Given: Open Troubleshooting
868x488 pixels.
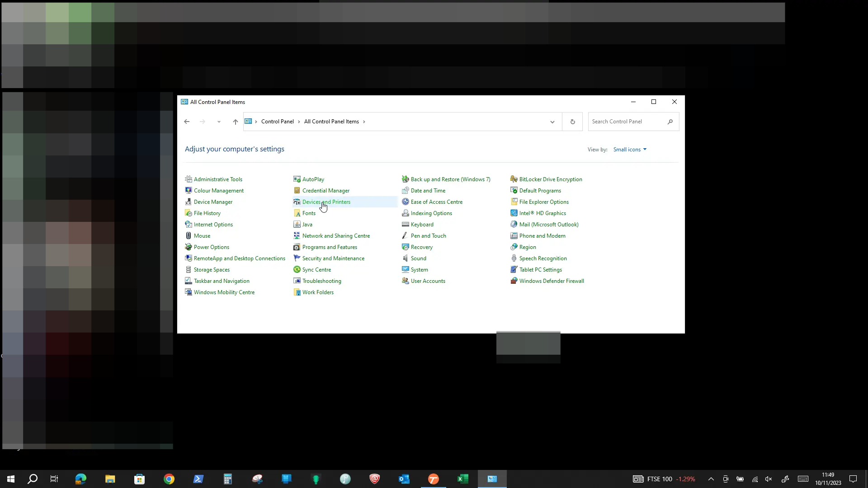Looking at the screenshot, I should tap(321, 281).
